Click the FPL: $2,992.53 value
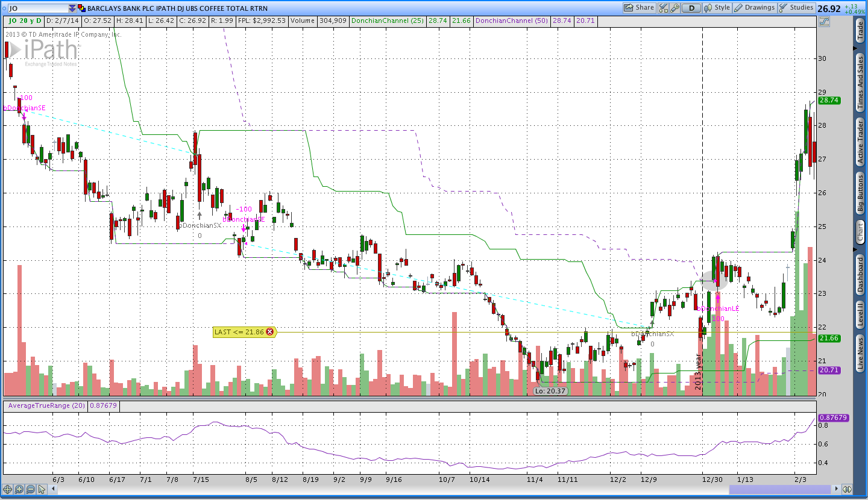 pyautogui.click(x=262, y=20)
